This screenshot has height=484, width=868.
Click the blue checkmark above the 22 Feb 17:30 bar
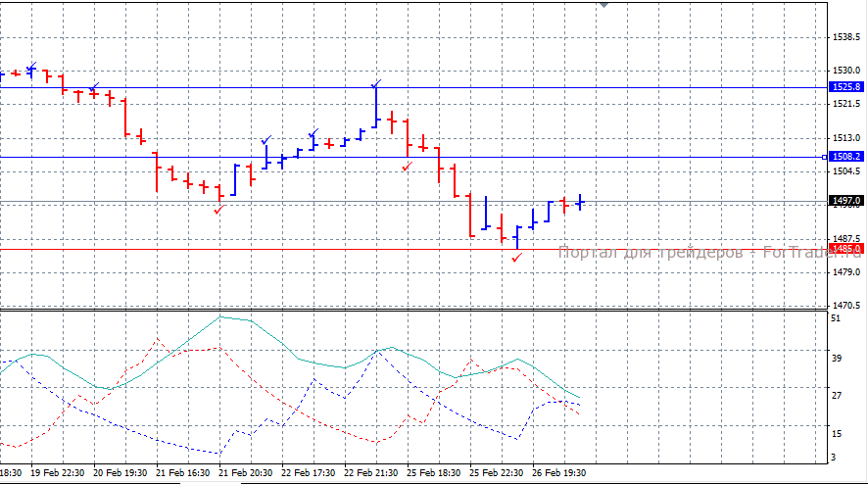[x=313, y=132]
